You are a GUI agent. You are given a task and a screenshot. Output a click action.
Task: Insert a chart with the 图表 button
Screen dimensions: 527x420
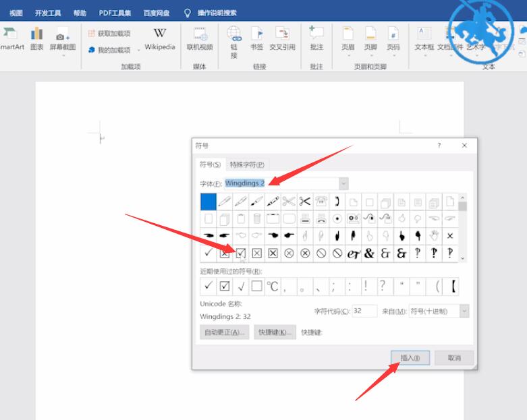point(36,39)
